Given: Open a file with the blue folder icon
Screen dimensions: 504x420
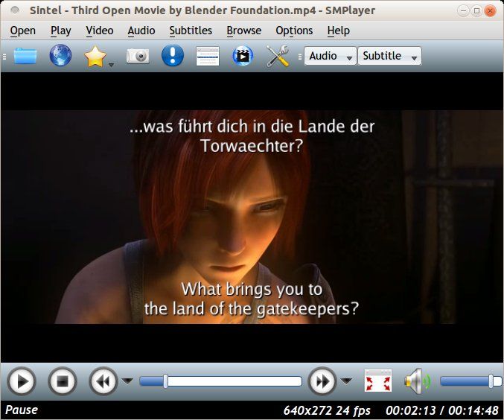Looking at the screenshot, I should (25, 56).
